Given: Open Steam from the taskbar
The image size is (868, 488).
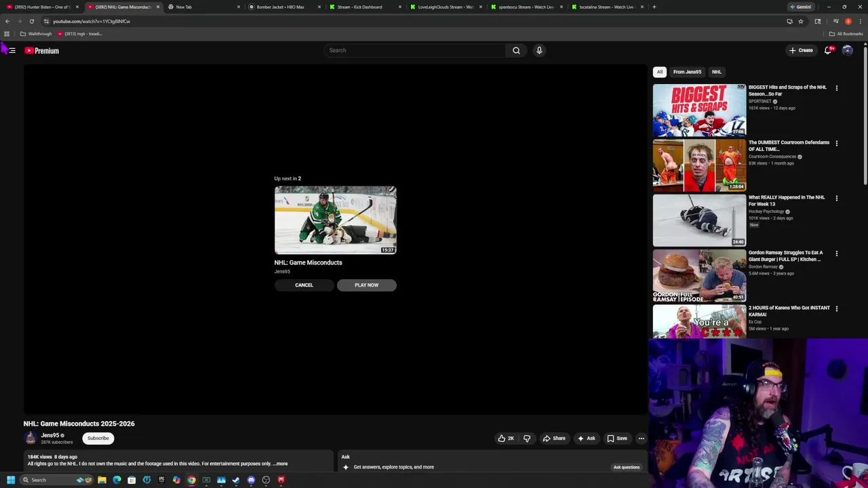Looking at the screenshot, I should pyautogui.click(x=236, y=480).
